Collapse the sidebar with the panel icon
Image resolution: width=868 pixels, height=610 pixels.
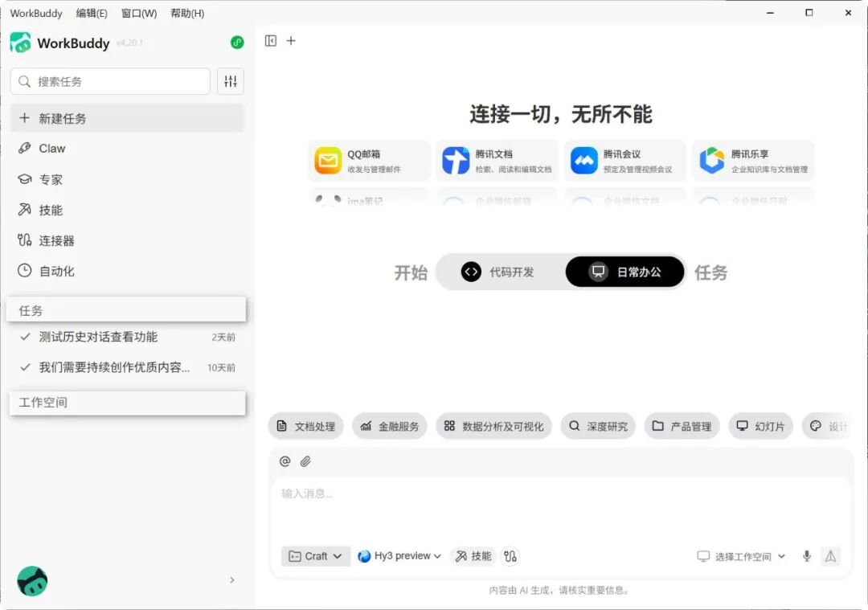pyautogui.click(x=271, y=41)
